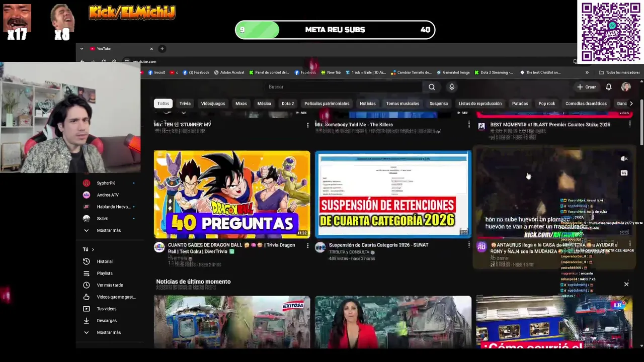
Task: Open options for Mix TEN STUNNER MV
Action: pos(307,125)
